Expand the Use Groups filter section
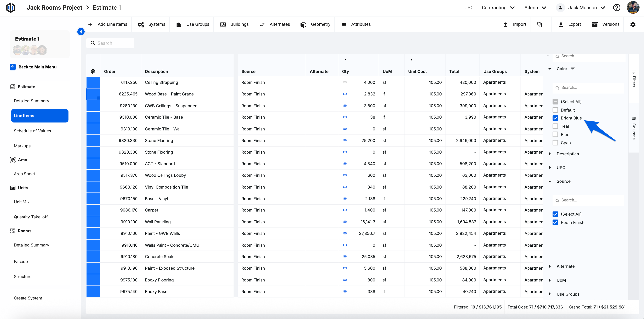This screenshot has width=644, height=319. tap(550, 294)
